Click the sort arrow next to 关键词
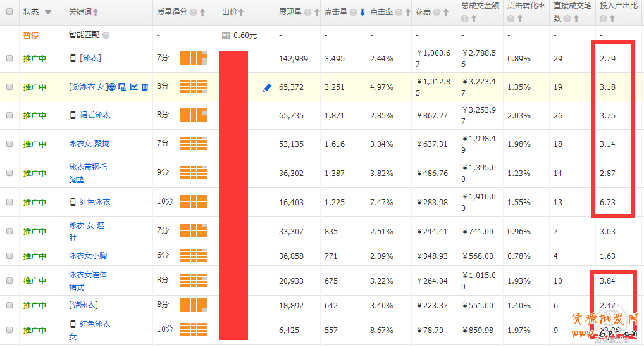Screen dimensions: 644x347 click(x=96, y=13)
